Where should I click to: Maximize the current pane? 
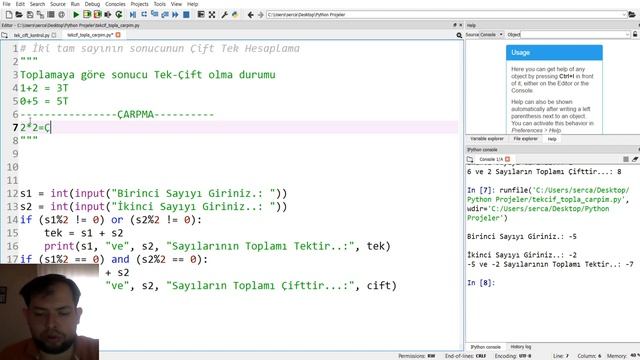coord(201,15)
